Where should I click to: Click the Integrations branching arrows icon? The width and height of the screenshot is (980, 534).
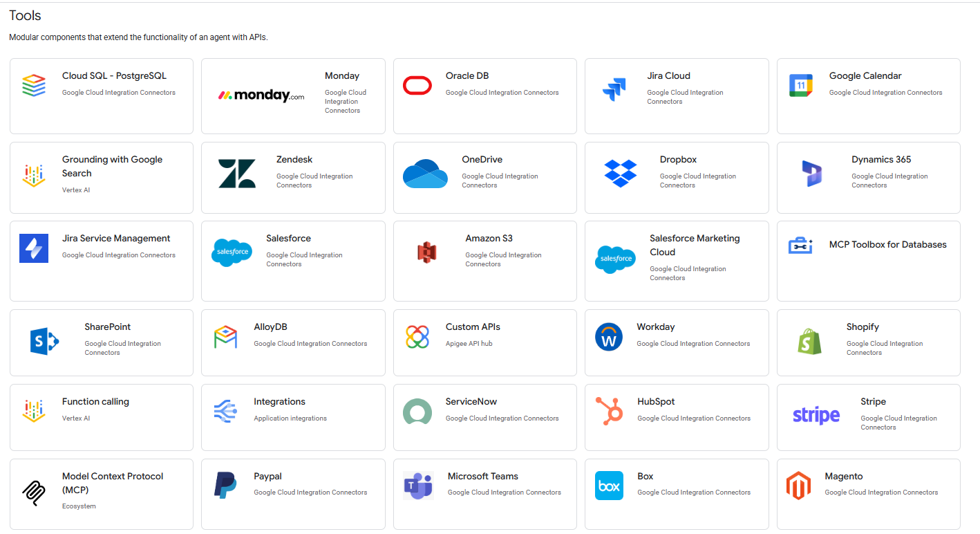pos(225,411)
